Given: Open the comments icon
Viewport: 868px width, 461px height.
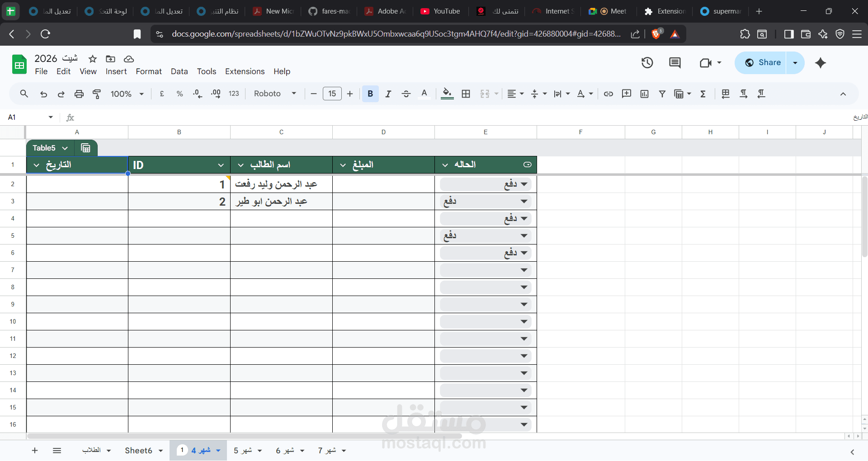Looking at the screenshot, I should click(675, 63).
